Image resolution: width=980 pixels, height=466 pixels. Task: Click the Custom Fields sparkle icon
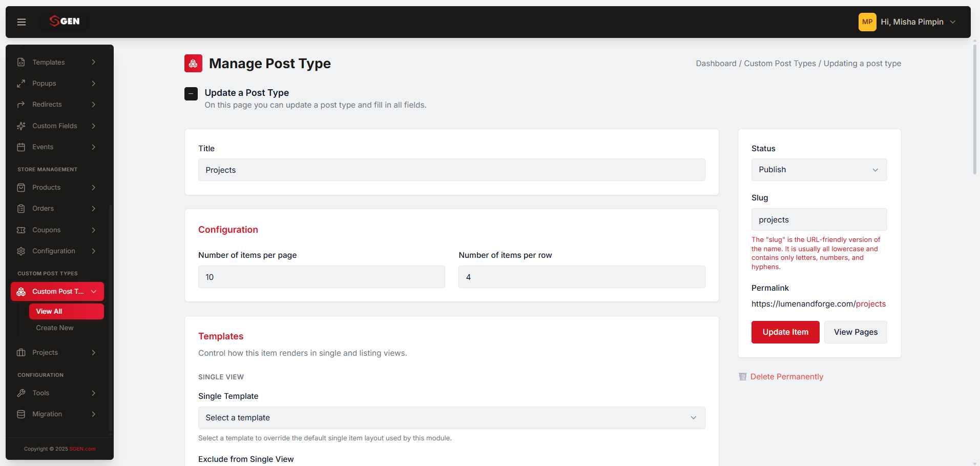[21, 126]
